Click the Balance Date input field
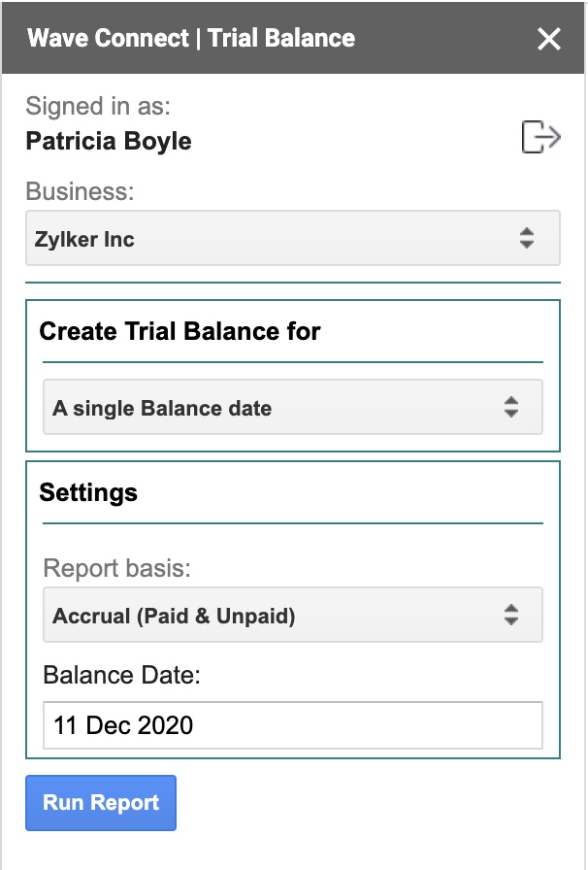This screenshot has width=588, height=870. pos(291,725)
